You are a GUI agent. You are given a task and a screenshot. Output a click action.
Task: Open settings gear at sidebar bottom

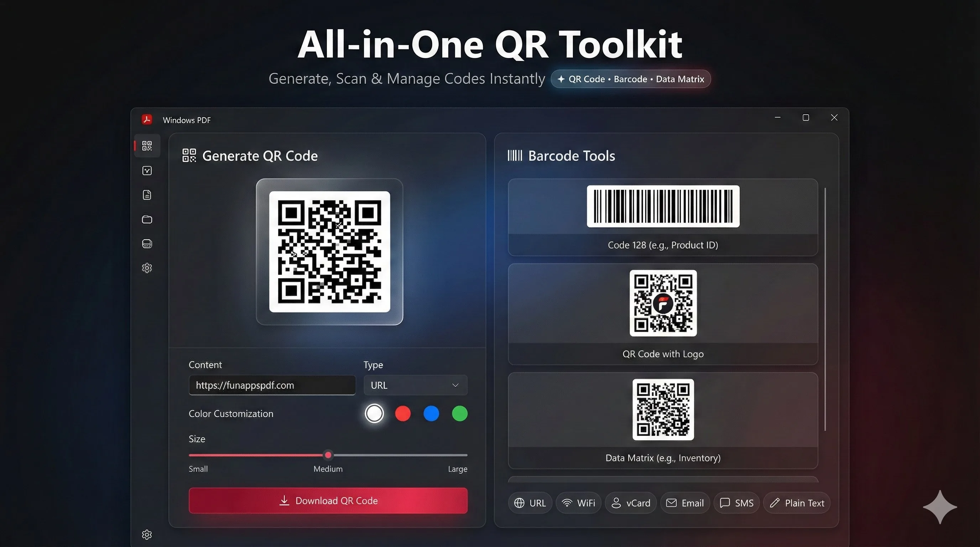147,535
